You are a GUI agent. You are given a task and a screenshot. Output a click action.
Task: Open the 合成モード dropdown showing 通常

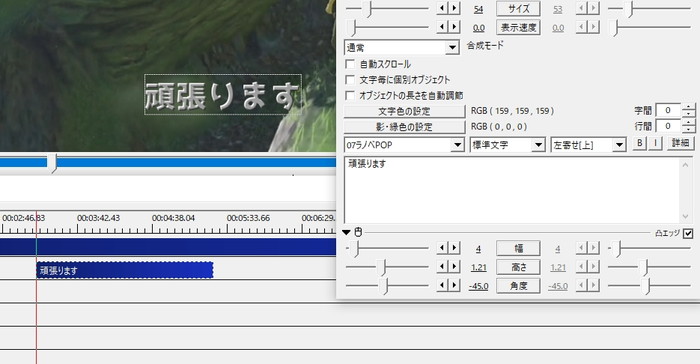401,47
